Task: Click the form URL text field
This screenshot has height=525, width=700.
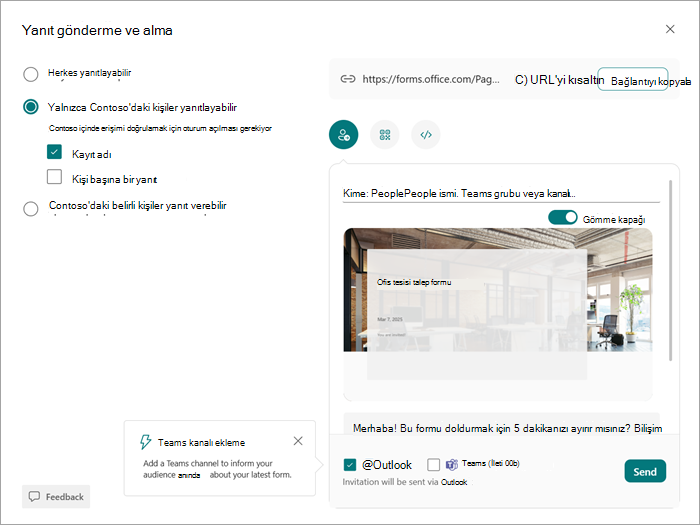Action: tap(431, 79)
